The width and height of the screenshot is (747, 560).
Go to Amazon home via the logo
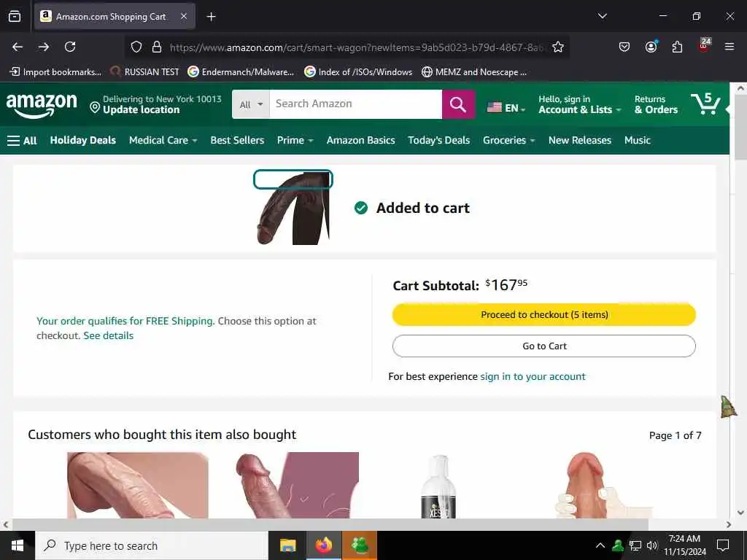(42, 105)
